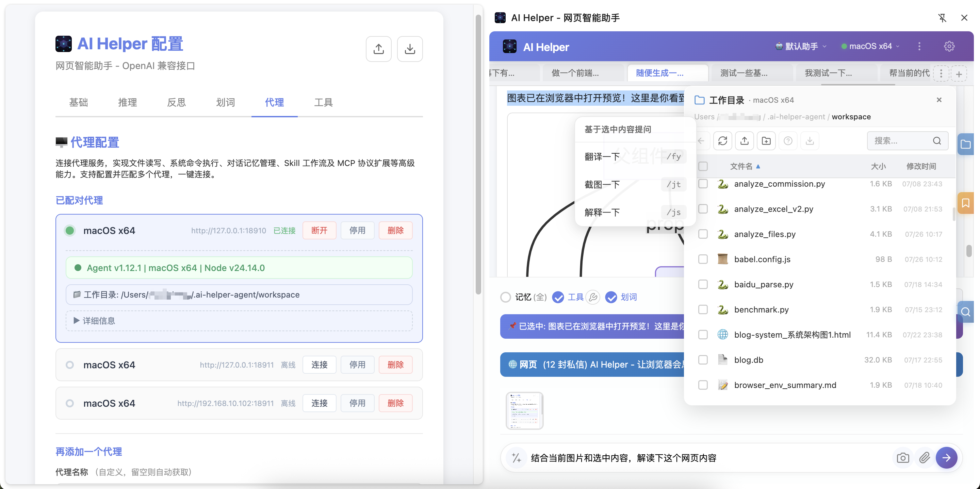This screenshot has height=489, width=980.
Task: Click the config page vertical scrollbar
Action: [478, 154]
